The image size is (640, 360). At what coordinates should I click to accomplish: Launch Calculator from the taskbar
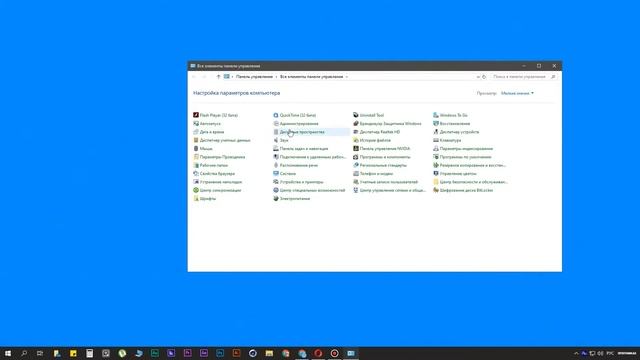tap(89, 353)
